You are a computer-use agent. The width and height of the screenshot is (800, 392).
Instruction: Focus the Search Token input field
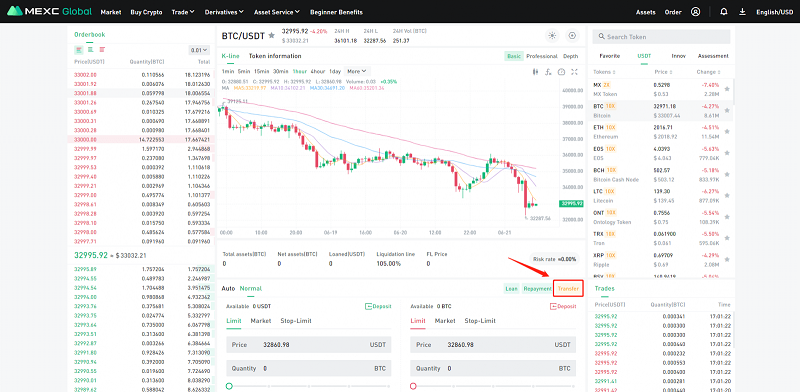click(661, 37)
